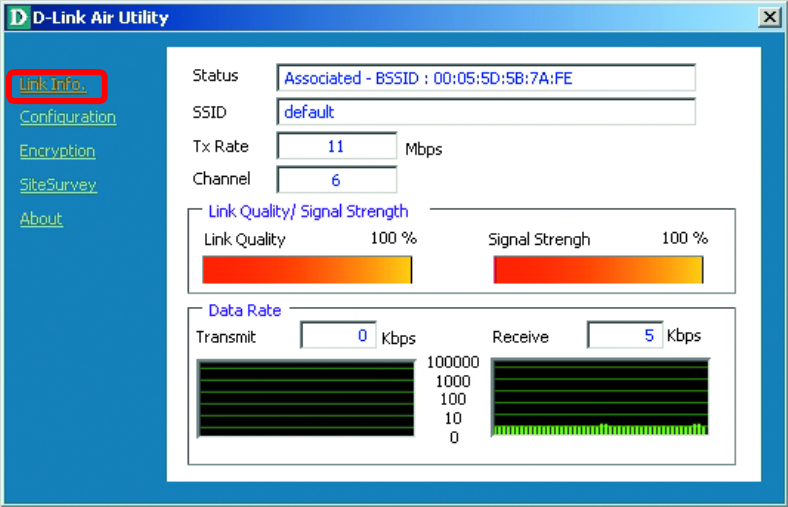This screenshot has height=507, width=788.
Task: Click the Signal Strengh bar
Action: pyautogui.click(x=598, y=270)
